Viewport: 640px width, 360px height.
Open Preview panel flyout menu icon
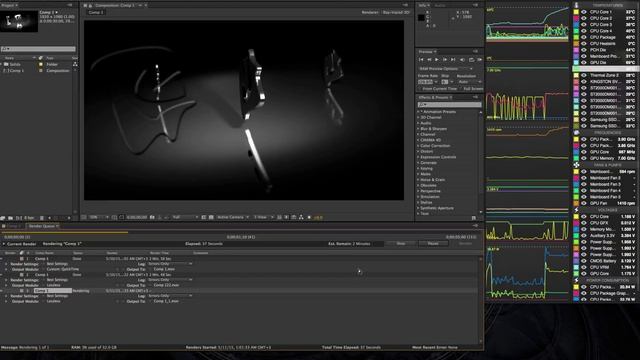tap(476, 51)
